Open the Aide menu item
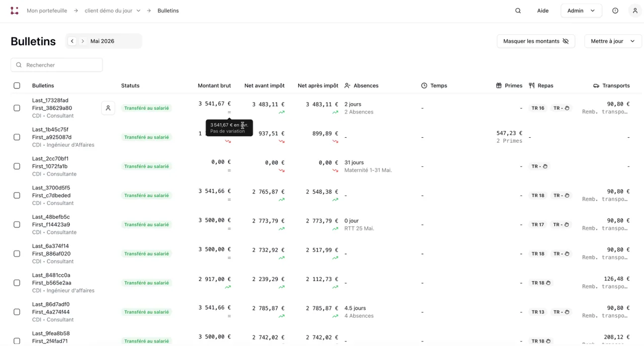644x346 pixels. 543,11
